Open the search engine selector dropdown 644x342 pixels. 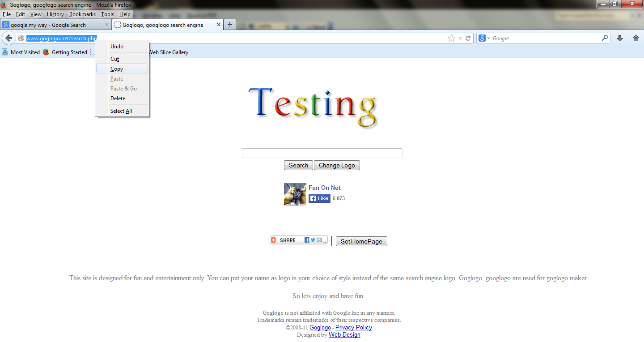[x=484, y=38]
